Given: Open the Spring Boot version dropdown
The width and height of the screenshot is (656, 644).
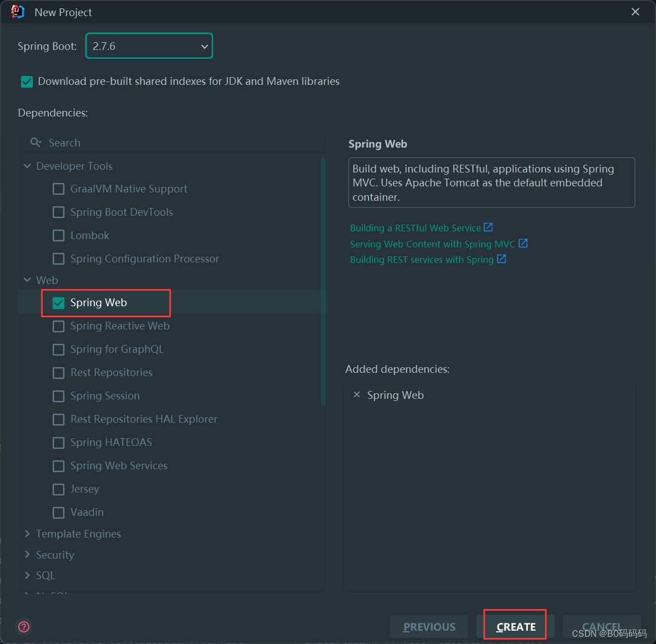Looking at the screenshot, I should pos(149,46).
